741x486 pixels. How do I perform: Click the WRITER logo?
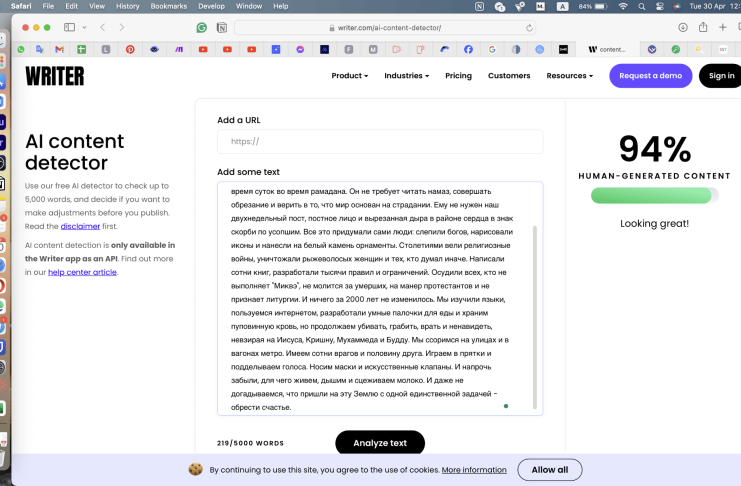[55, 76]
